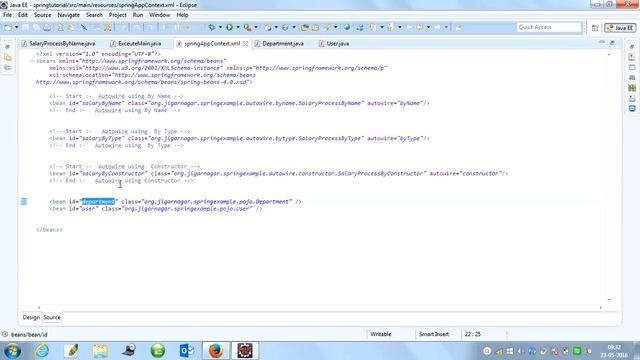Click the green Run button icon
Viewport: 640px width, 360px height.
[x=229, y=27]
